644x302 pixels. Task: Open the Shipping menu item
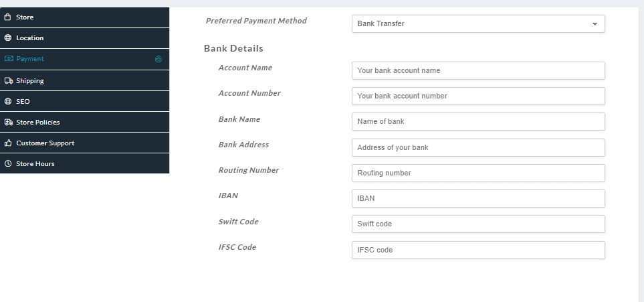click(x=30, y=81)
